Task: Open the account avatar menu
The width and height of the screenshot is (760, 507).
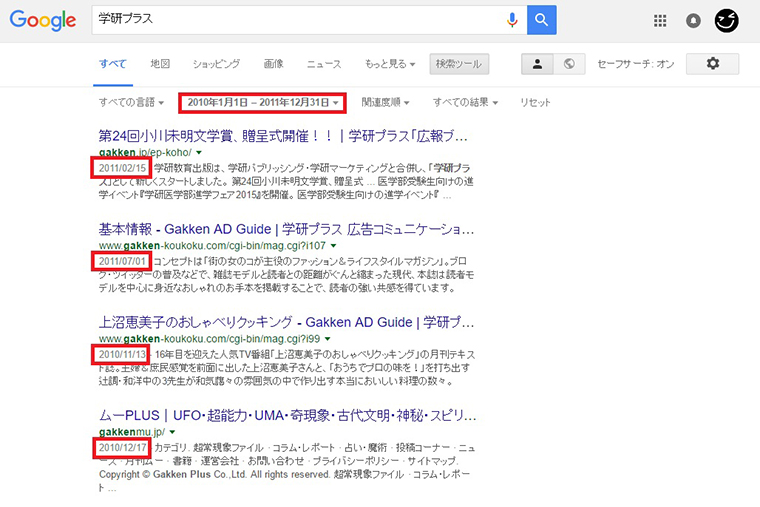Action: [x=727, y=20]
